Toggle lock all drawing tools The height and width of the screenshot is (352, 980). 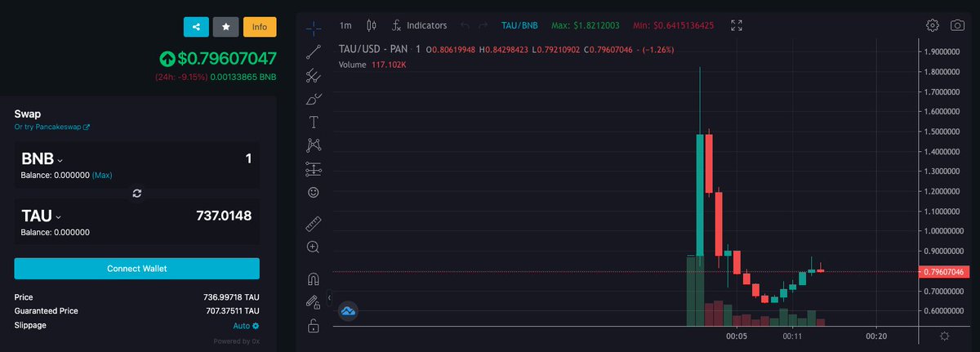[x=314, y=327]
